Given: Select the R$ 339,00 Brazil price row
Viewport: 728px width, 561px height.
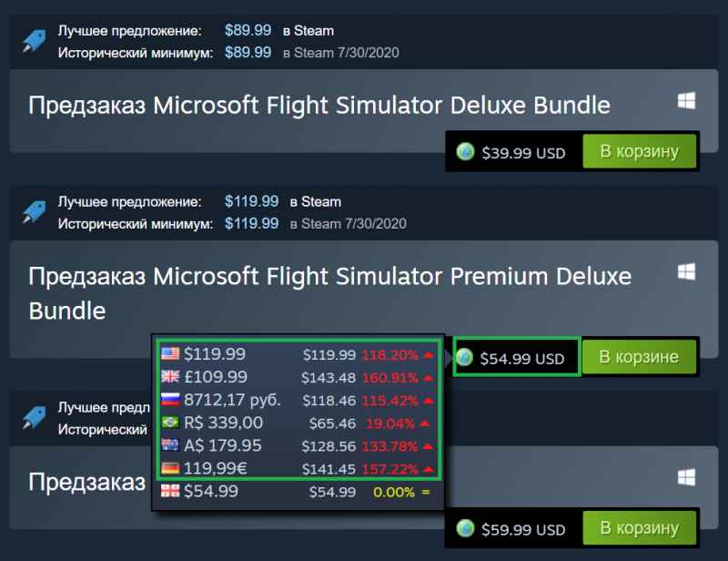Looking at the screenshot, I should [297, 423].
